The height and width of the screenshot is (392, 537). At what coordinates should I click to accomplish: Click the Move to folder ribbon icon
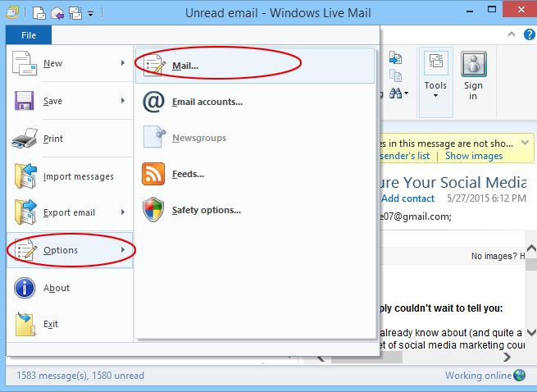(395, 57)
